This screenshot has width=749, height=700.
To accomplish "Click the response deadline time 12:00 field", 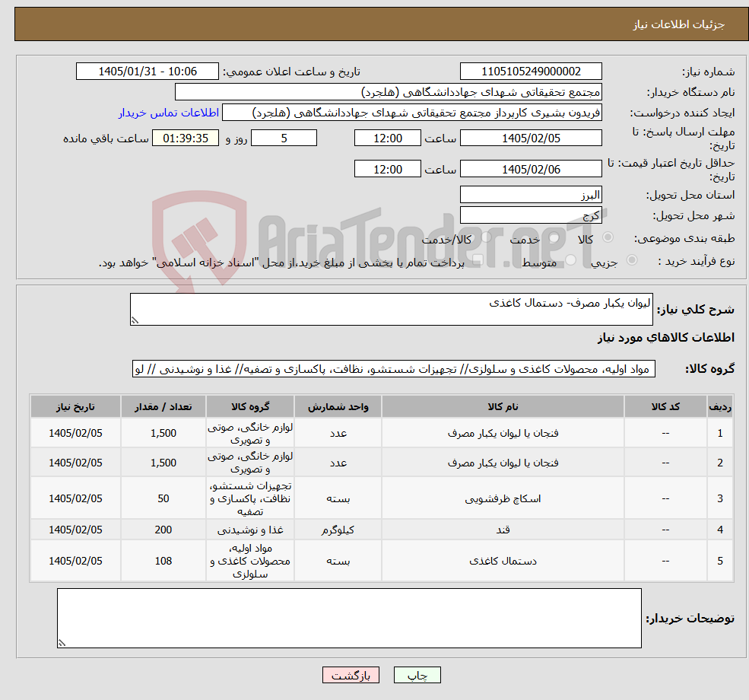I will (x=387, y=138).
